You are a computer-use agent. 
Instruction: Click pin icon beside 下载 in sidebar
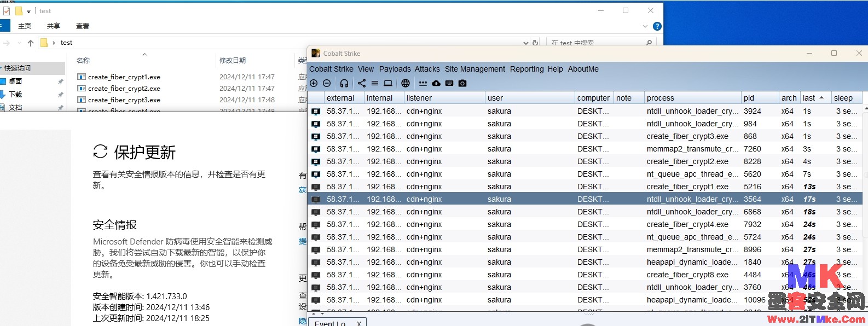[60, 95]
